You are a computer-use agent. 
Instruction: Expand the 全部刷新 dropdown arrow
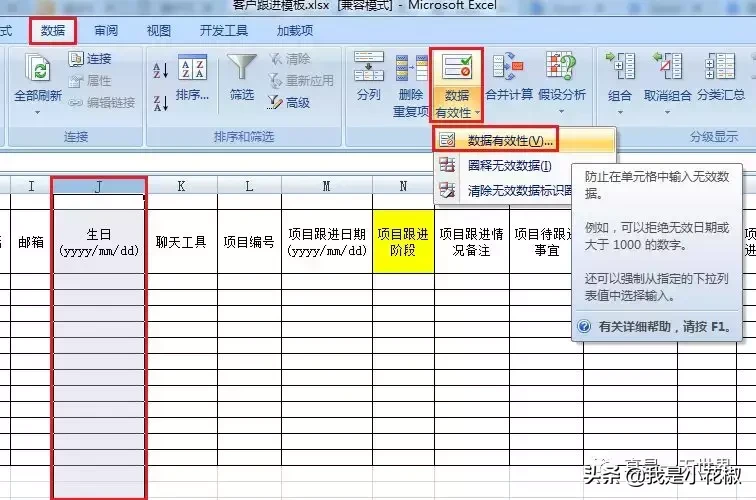[x=38, y=112]
